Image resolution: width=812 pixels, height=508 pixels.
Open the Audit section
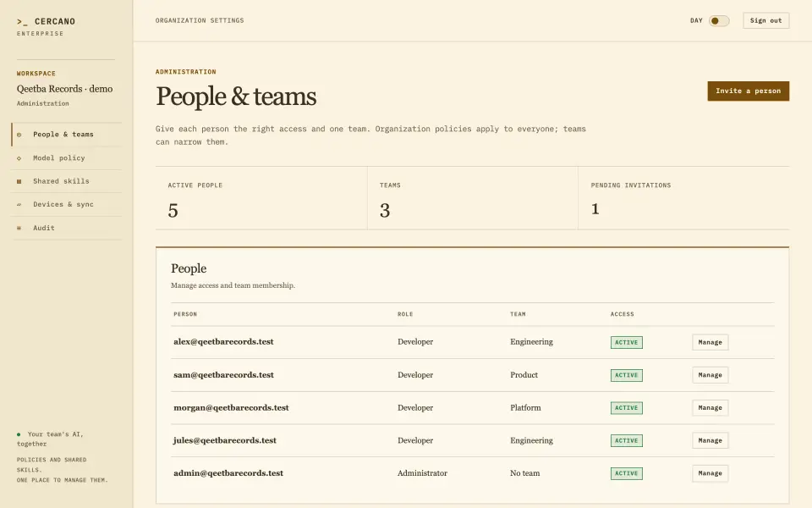66,228
